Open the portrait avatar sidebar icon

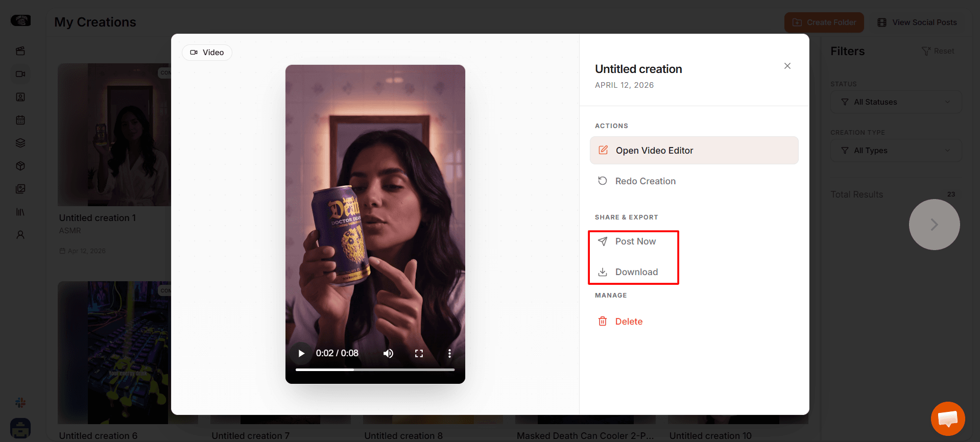pyautogui.click(x=20, y=97)
